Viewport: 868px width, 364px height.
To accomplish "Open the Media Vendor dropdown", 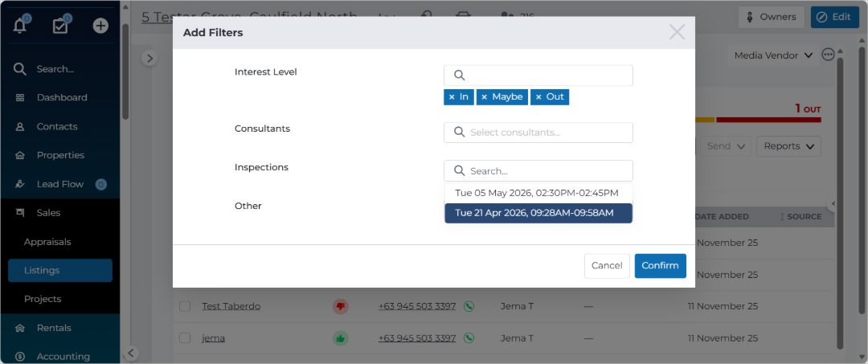I will point(773,55).
